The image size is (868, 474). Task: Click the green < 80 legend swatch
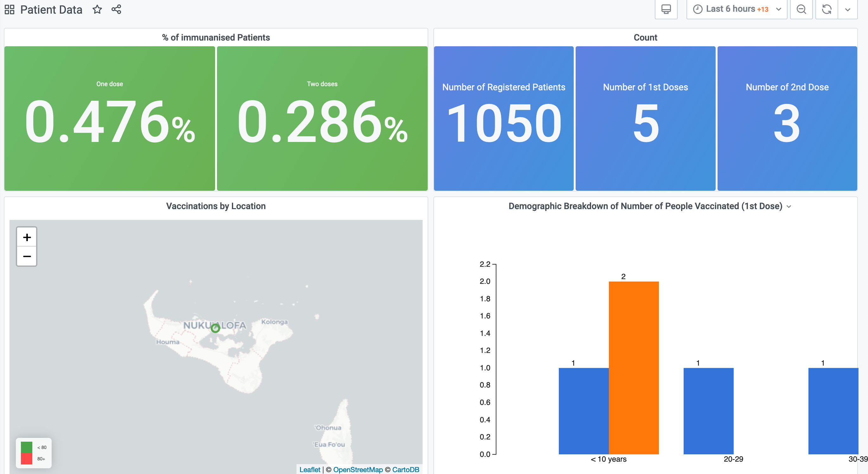tap(27, 447)
